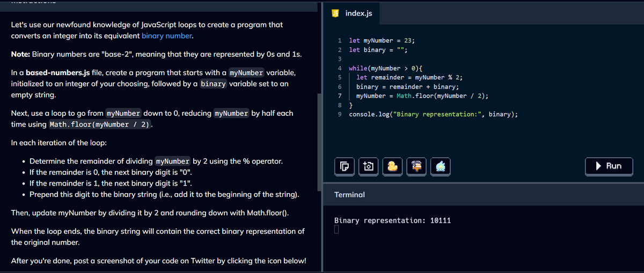Click the camera screenshot icon

click(368, 166)
